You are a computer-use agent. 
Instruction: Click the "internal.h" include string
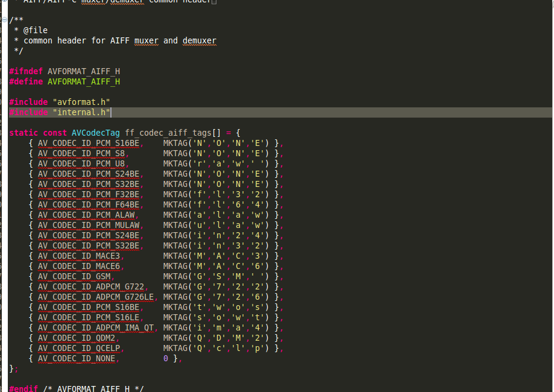81,112
